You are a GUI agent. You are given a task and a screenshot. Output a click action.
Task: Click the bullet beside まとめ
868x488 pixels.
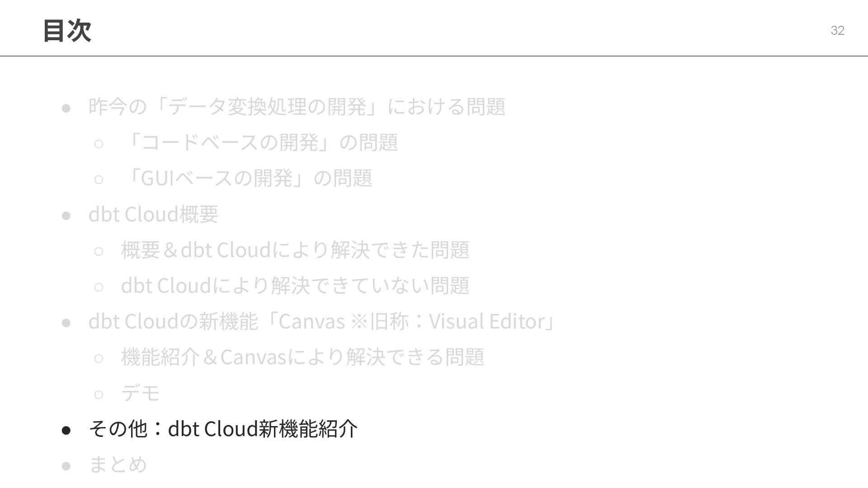click(x=66, y=466)
